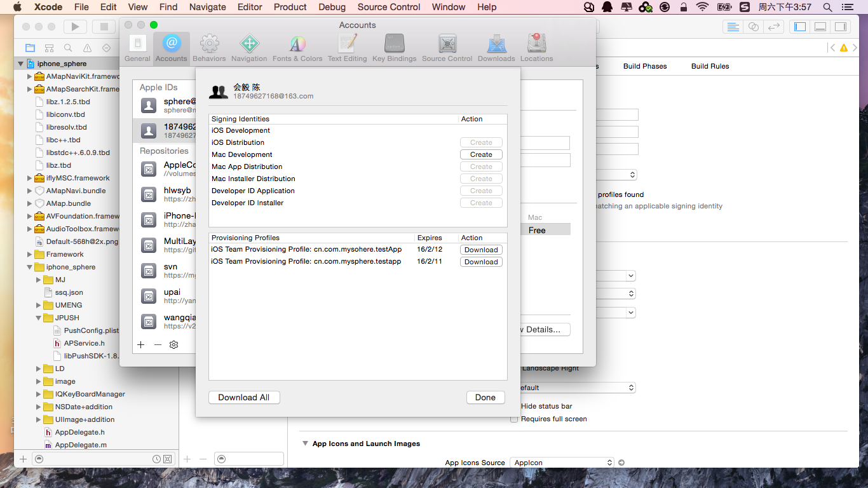Open the status bar style dropdown

573,388
